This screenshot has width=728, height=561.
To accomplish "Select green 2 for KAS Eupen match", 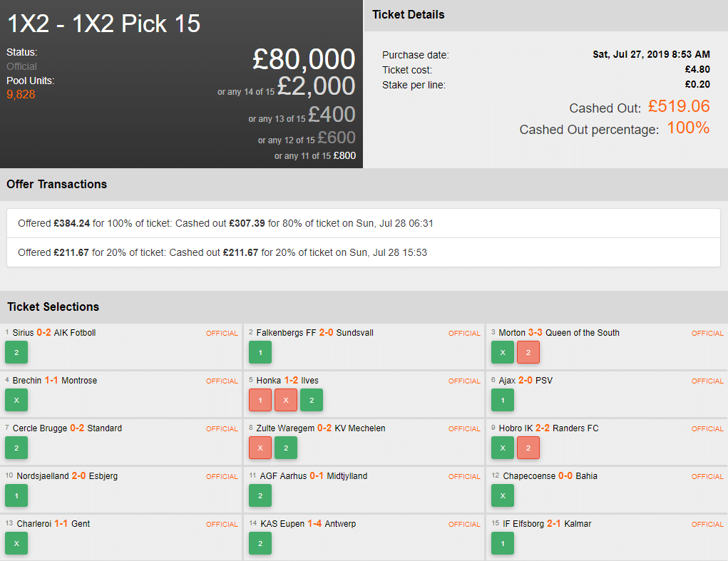I will (260, 543).
